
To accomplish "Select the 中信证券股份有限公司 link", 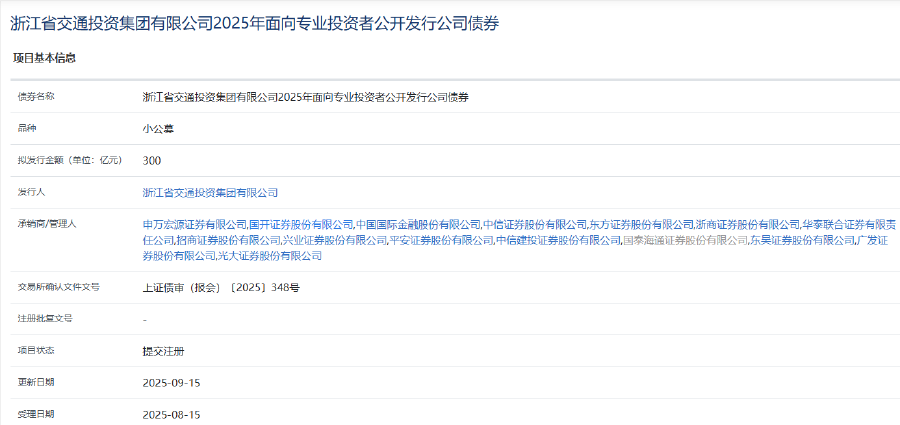I will pyautogui.click(x=536, y=224).
